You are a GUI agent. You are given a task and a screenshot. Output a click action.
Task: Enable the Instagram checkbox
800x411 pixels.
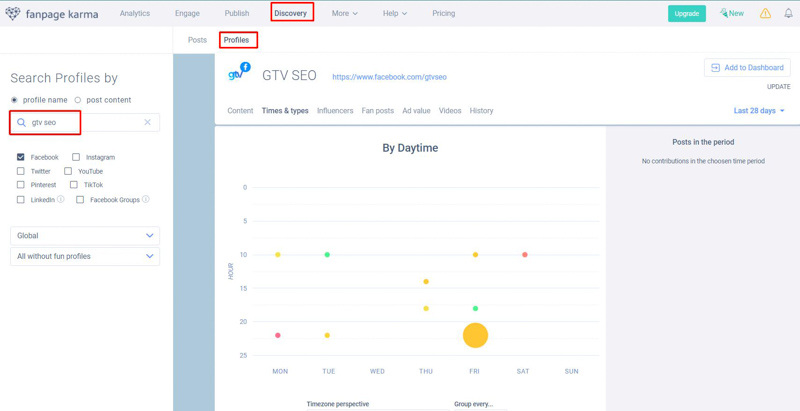coord(76,157)
